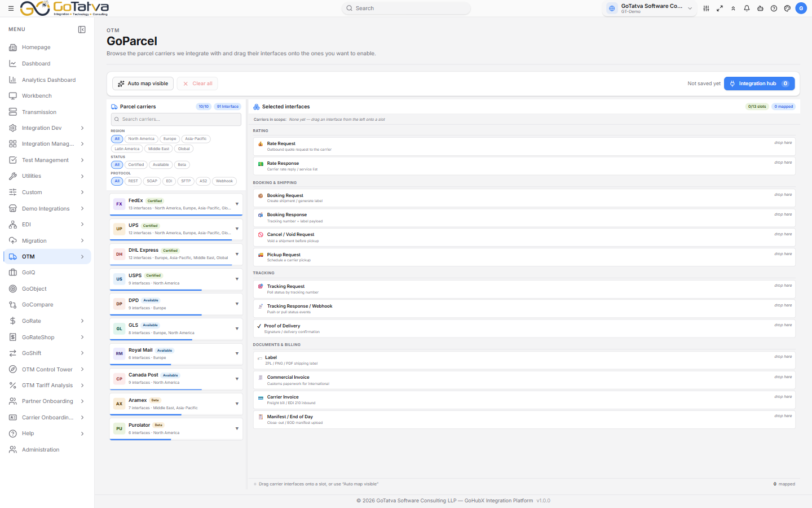Screen dimensions: 812x508
Task: Filter region by North America
Action: 141,139
